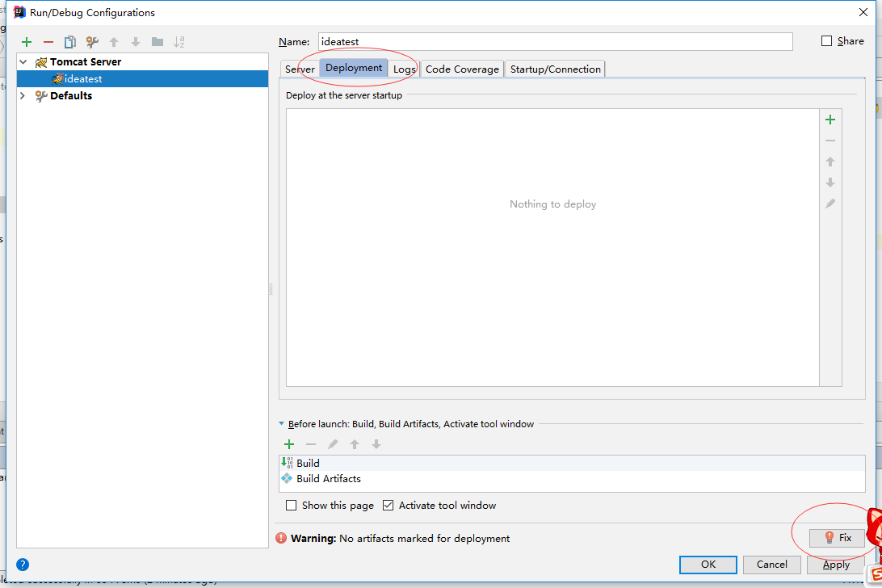Add a before launch task

(x=289, y=444)
